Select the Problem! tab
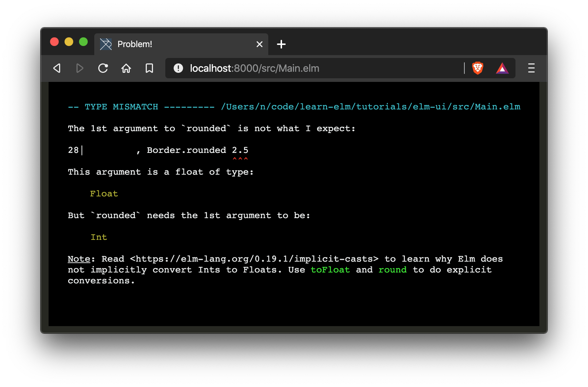The image size is (588, 387). [x=181, y=44]
